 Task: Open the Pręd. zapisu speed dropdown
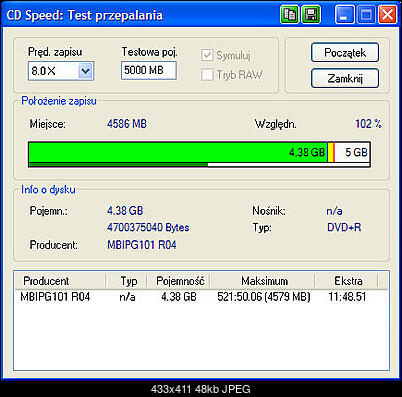coord(85,71)
